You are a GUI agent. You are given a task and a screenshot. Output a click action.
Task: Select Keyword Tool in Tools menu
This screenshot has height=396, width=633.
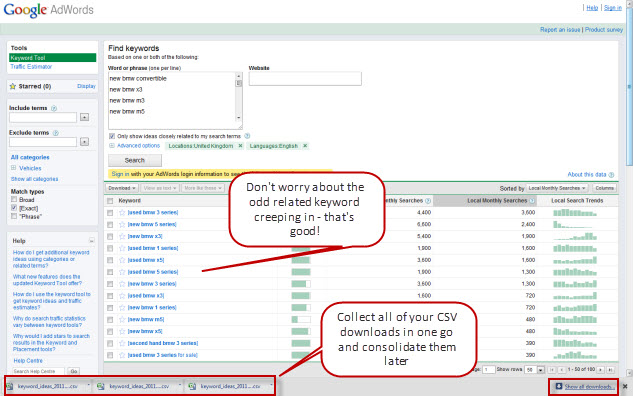click(x=52, y=58)
